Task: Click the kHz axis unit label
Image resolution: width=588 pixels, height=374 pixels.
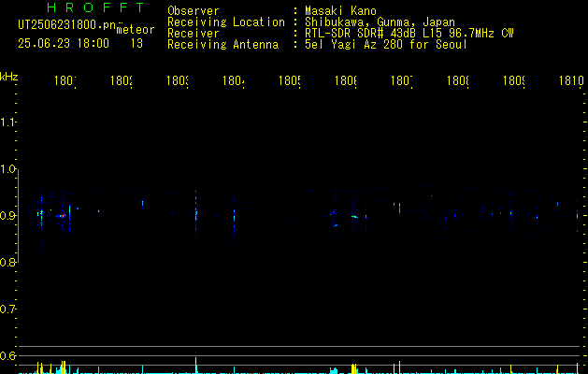Action: click(9, 77)
